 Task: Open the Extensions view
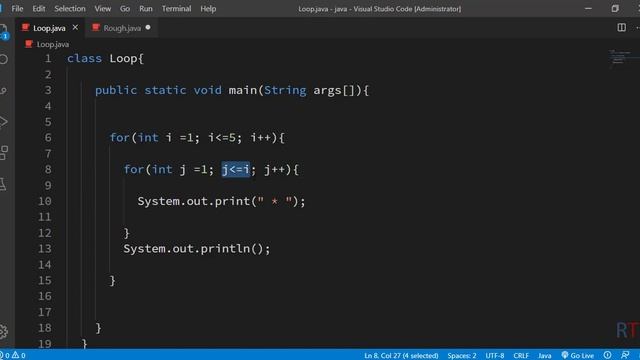click(x=4, y=153)
